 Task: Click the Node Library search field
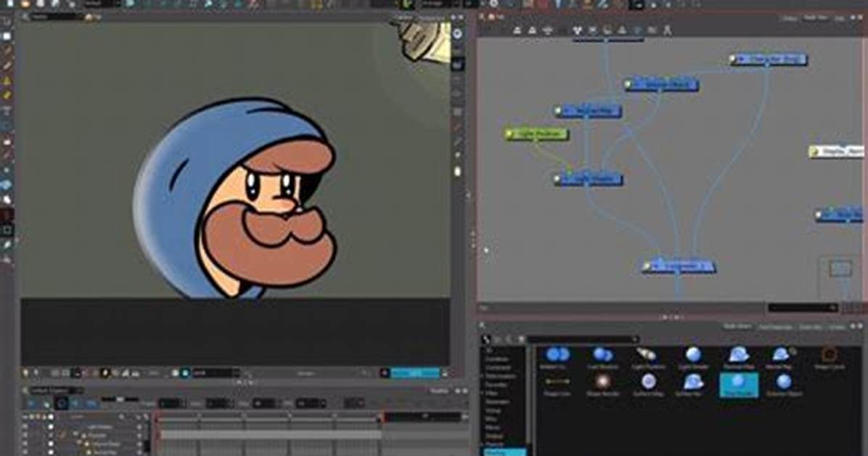click(x=582, y=339)
